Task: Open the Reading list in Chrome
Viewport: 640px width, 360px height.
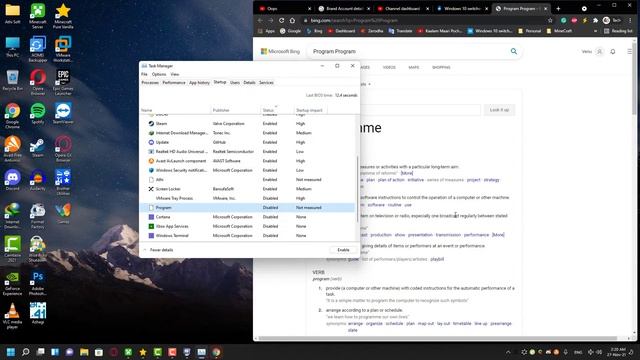Action: tap(618, 31)
